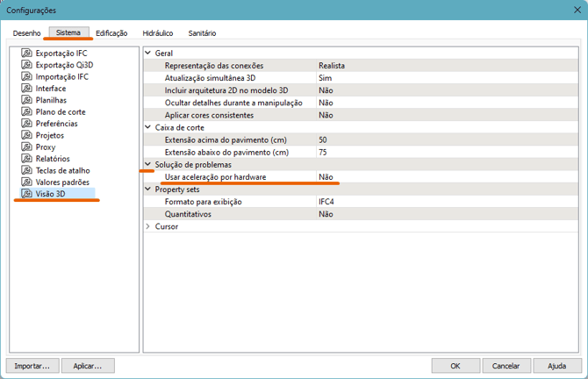This screenshot has height=379, width=588.
Task: Click the Valores padrões icon
Action: coord(26,182)
